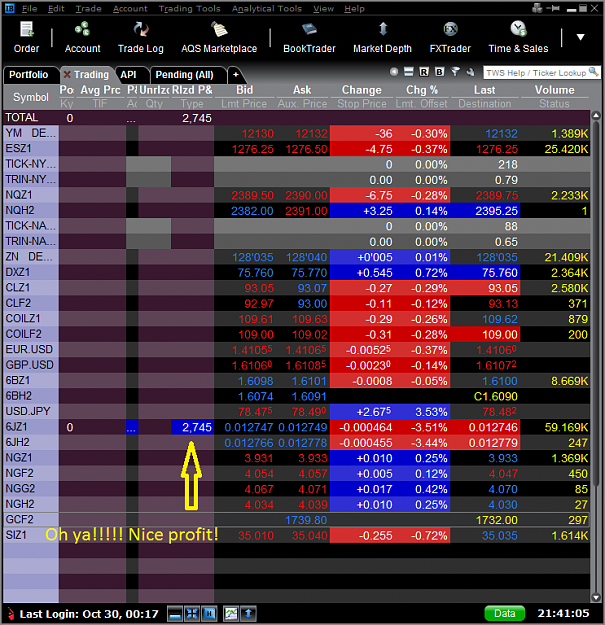Screen dimensions: 605x625
Task: Click the workspace cubes icon in title bar
Action: coord(537,8)
